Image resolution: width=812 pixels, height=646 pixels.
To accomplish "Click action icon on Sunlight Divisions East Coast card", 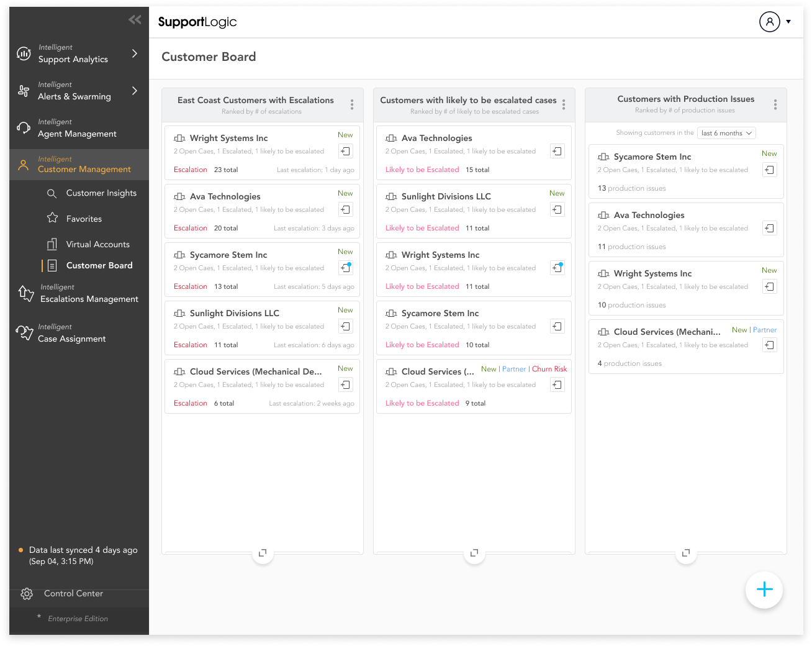I will [x=346, y=326].
